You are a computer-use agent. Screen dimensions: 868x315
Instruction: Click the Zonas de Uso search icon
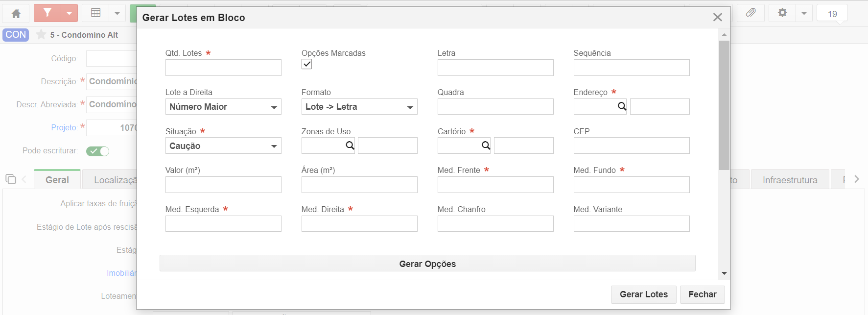(350, 145)
